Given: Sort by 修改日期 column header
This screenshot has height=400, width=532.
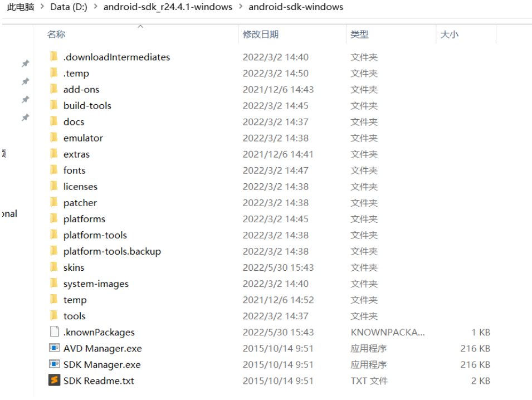Looking at the screenshot, I should tap(260, 35).
